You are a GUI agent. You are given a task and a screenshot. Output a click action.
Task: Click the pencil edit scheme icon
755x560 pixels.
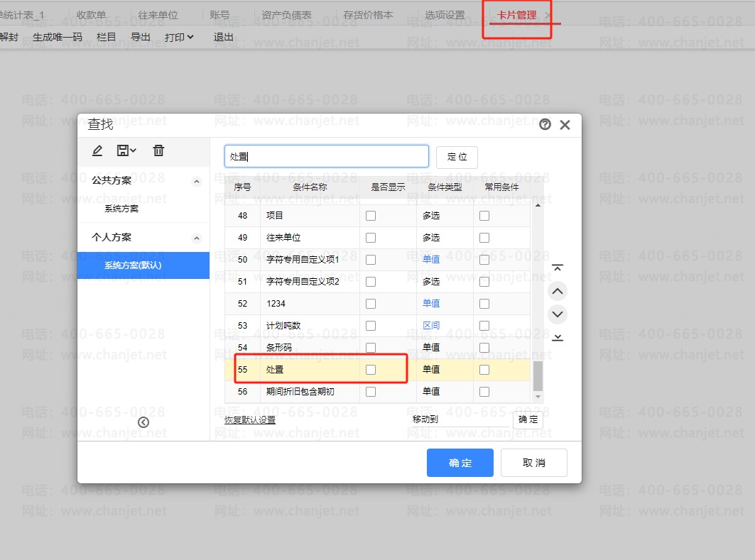tap(97, 150)
